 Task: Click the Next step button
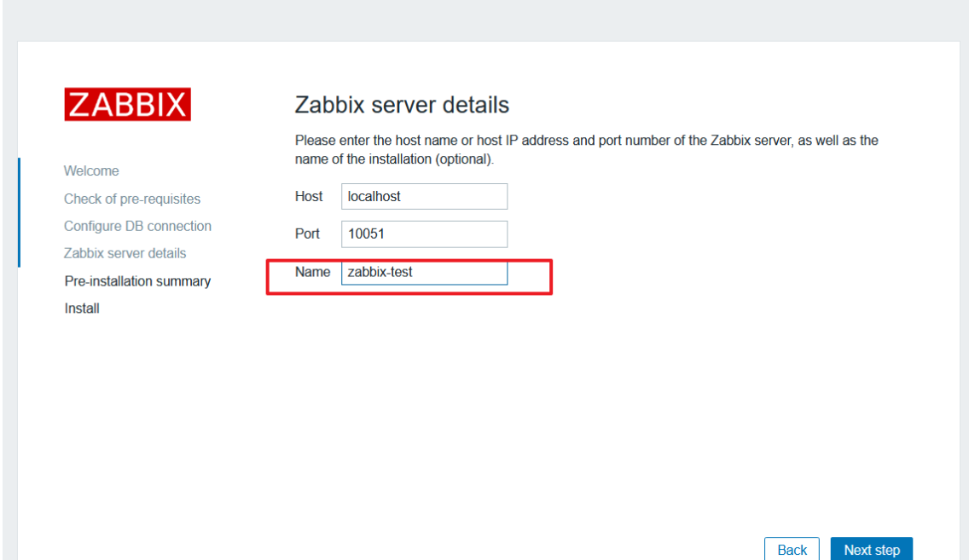(x=871, y=549)
